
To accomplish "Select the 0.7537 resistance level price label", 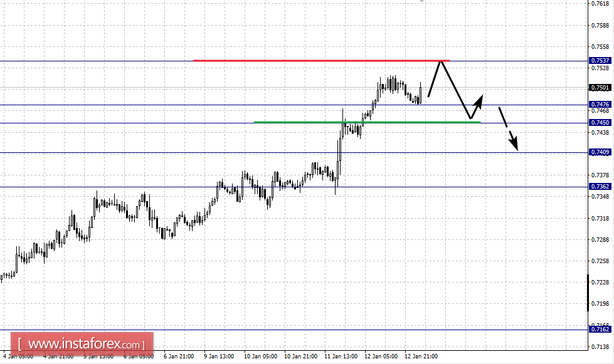I will 600,61.
